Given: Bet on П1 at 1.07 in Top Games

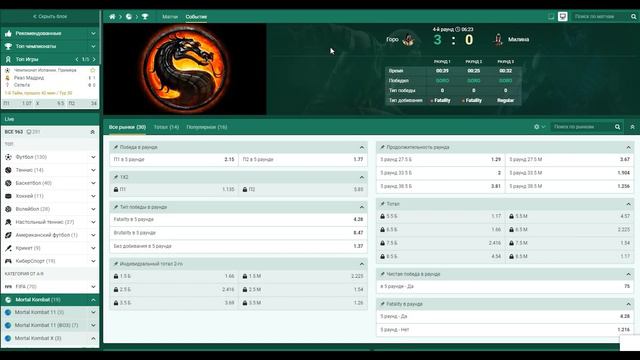Looking at the screenshot, I should point(18,104).
